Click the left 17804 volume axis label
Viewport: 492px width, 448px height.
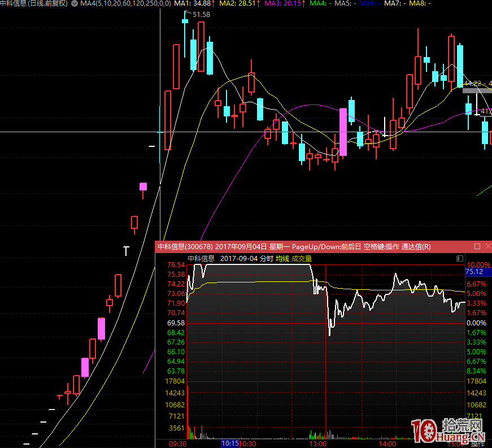(175, 381)
